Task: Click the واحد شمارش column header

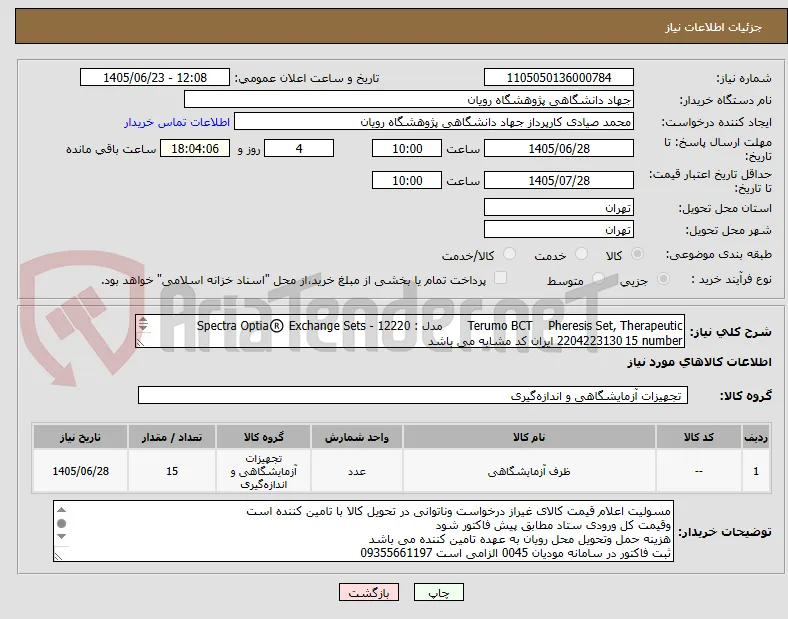Action: tap(356, 437)
